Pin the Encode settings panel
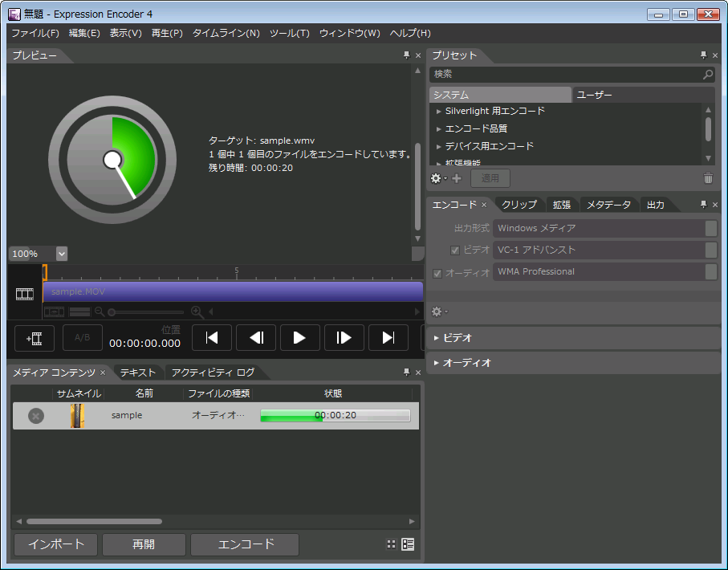Screen dimensions: 728x570 [703, 205]
